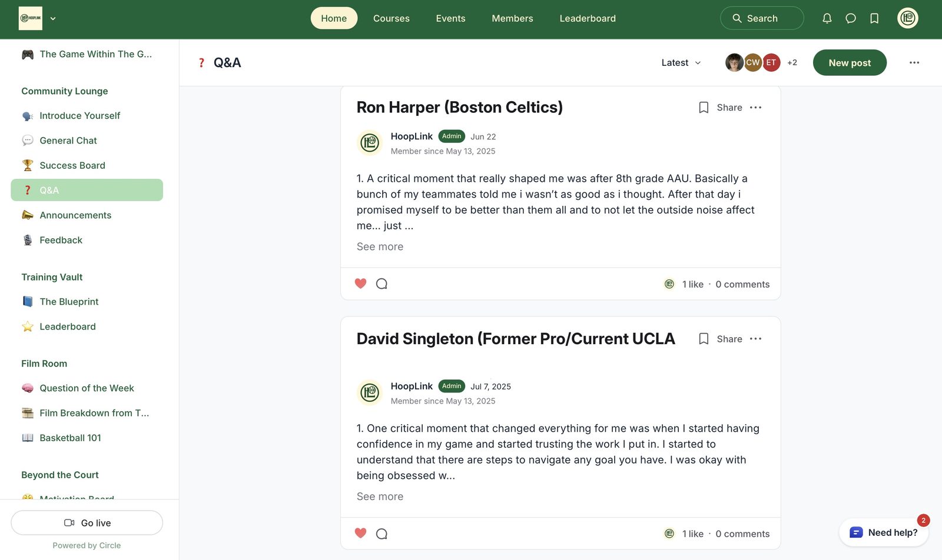Open more options on Ron Harper post
Screen dimensions: 942x560
point(756,108)
